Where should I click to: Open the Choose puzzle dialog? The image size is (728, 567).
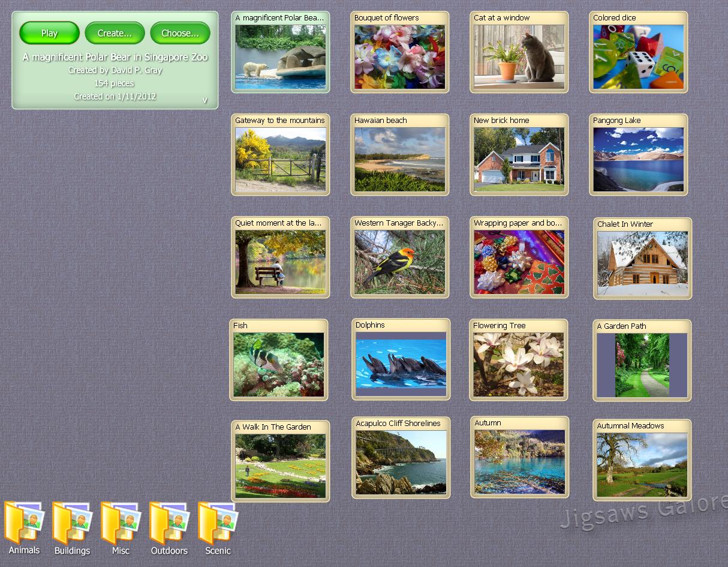180,33
